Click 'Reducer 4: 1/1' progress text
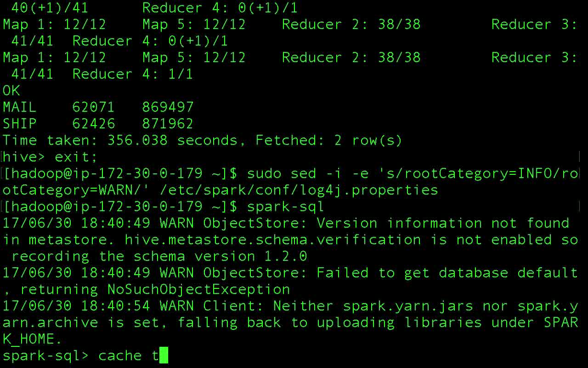Viewport: 588px width, 368px height. [x=132, y=74]
